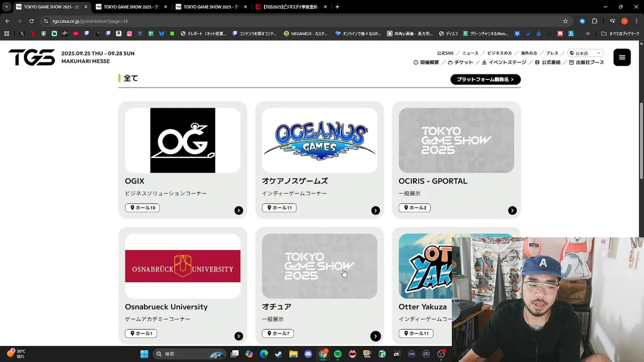Go to イベントステージ navigation item
Image resolution: width=644 pixels, height=362 pixels.
(504, 62)
